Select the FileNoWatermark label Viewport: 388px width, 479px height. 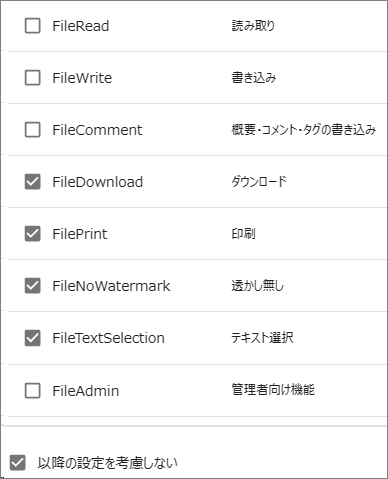[x=111, y=286]
